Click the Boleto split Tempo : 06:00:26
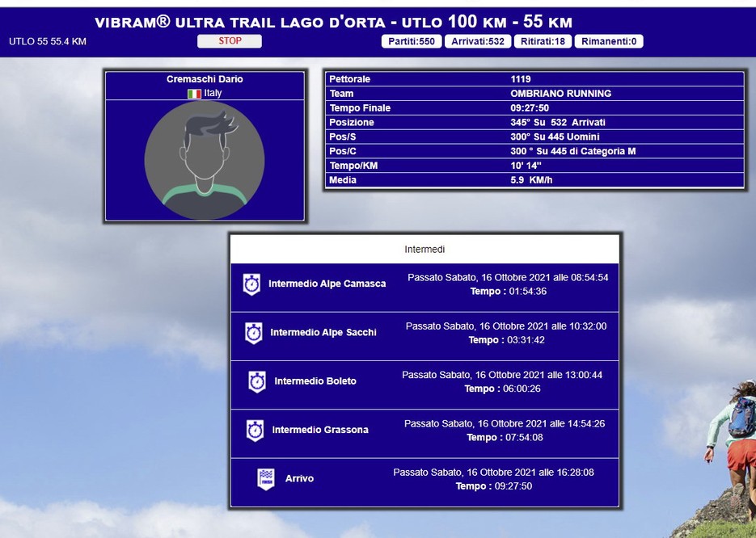 click(502, 389)
